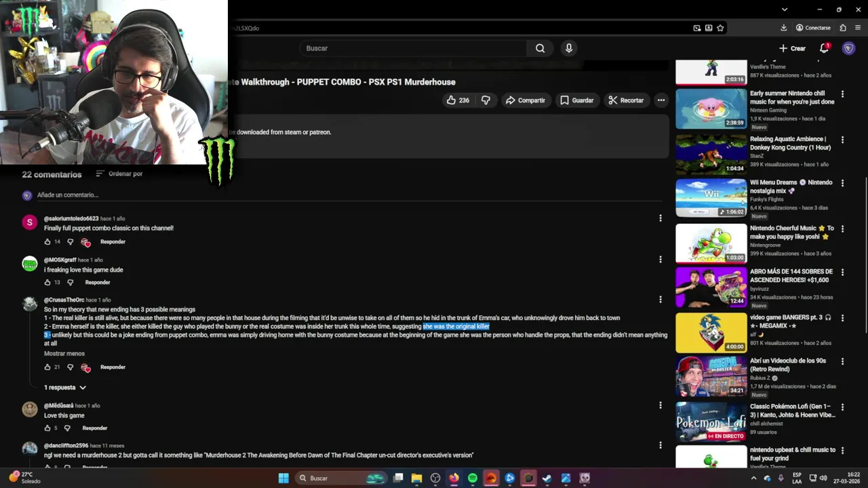
Task: Open Firefox downloads panel
Action: pos(784,28)
